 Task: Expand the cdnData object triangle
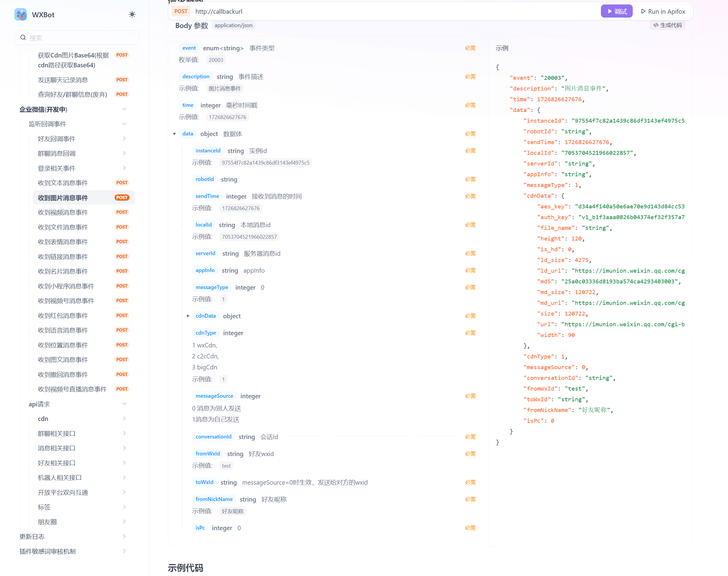pyautogui.click(x=188, y=316)
